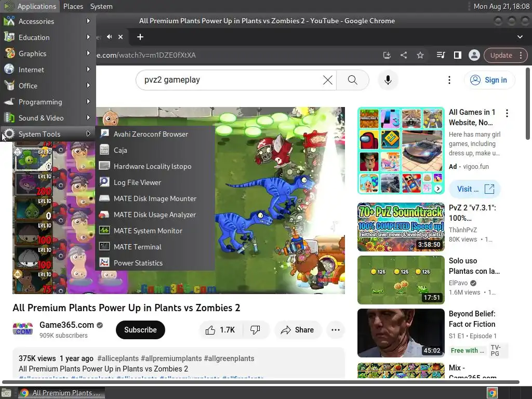Expand the Office submenu

[47, 86]
